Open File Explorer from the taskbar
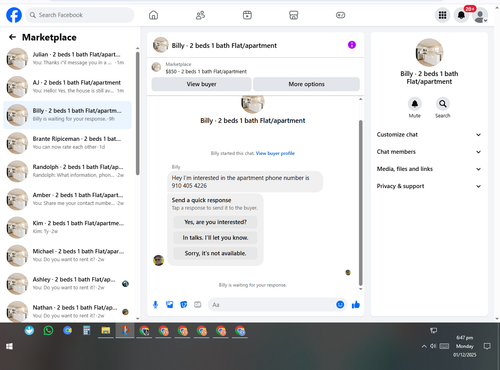Image resolution: width=500 pixels, height=370 pixels. [x=106, y=331]
